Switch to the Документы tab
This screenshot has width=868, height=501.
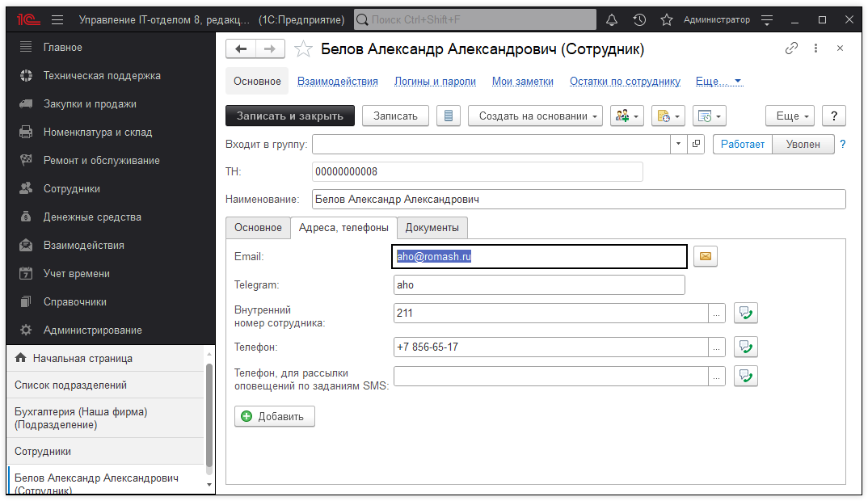coord(432,228)
